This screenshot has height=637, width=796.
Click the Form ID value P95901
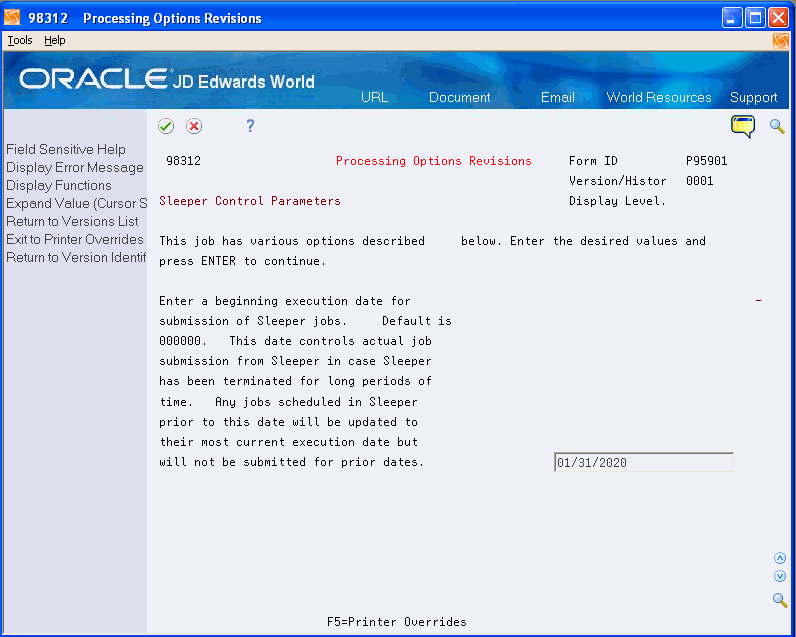coord(706,161)
